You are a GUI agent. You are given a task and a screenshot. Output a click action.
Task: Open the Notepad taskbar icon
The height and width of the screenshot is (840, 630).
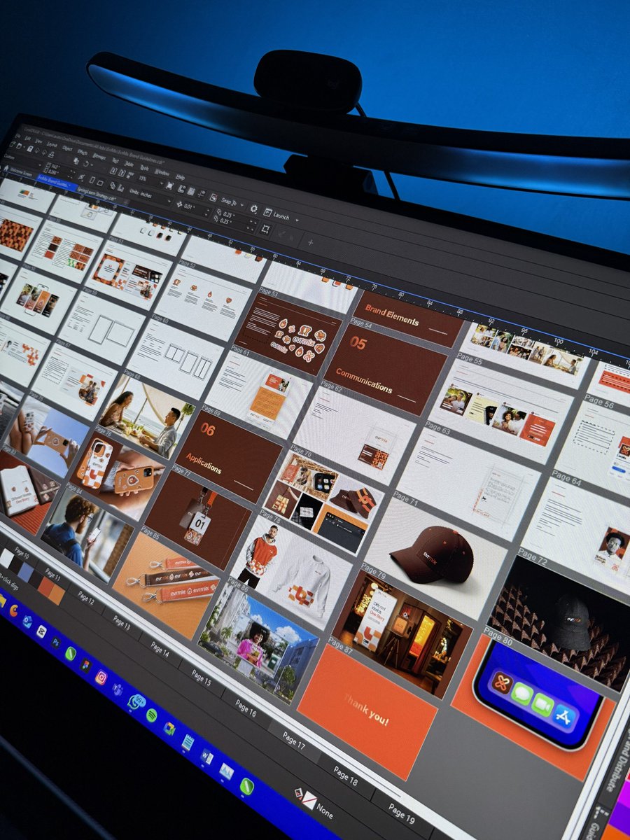point(188,742)
